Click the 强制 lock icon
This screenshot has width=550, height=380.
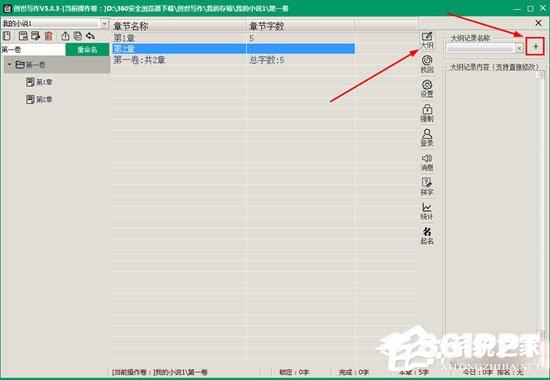427,113
